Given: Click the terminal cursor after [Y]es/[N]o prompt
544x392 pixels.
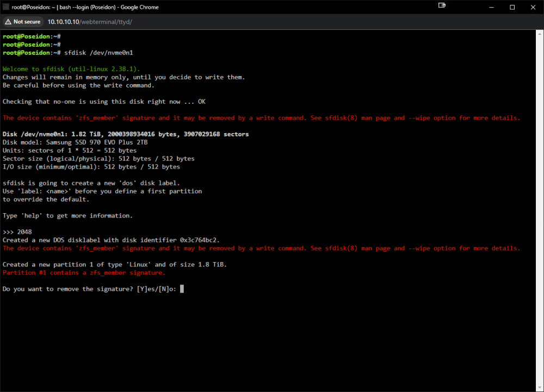Looking at the screenshot, I should (182, 289).
